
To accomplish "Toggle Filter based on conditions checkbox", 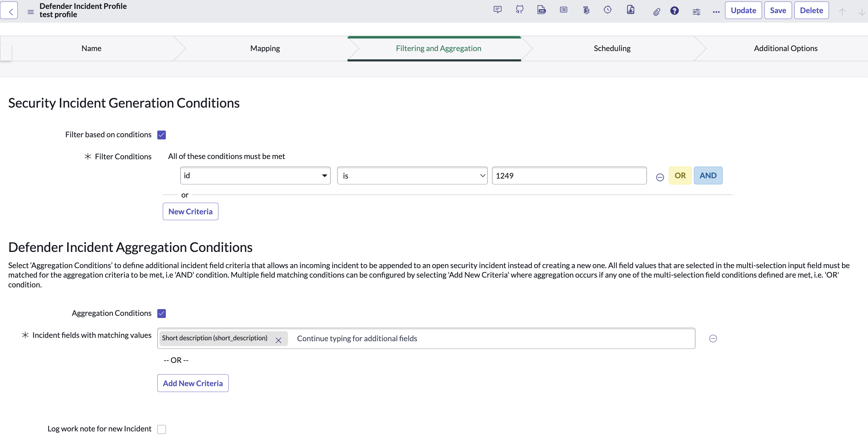I will (x=161, y=135).
